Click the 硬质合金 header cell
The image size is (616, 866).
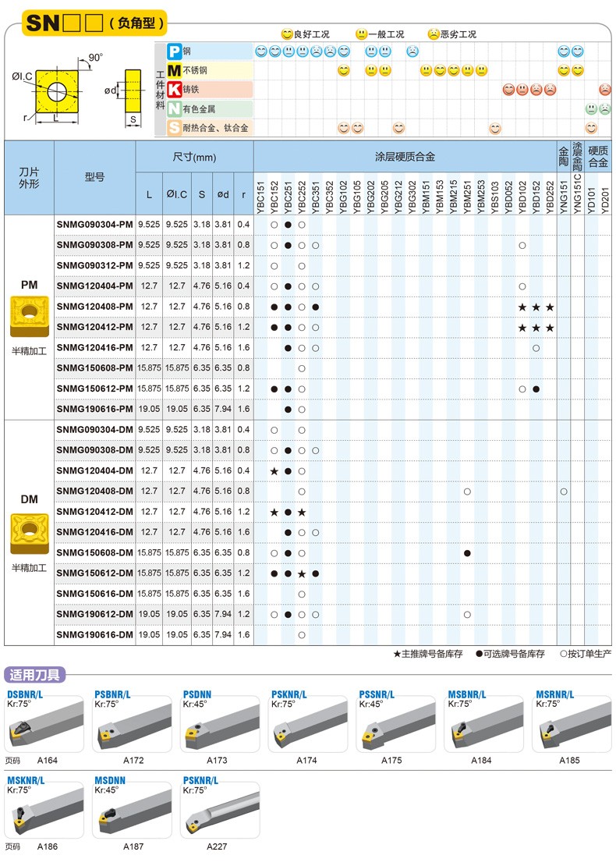click(598, 156)
